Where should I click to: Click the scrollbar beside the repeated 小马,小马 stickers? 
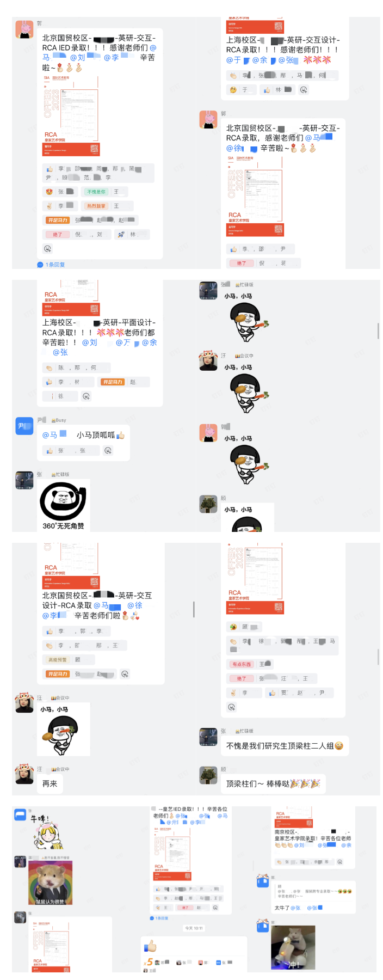[378, 330]
